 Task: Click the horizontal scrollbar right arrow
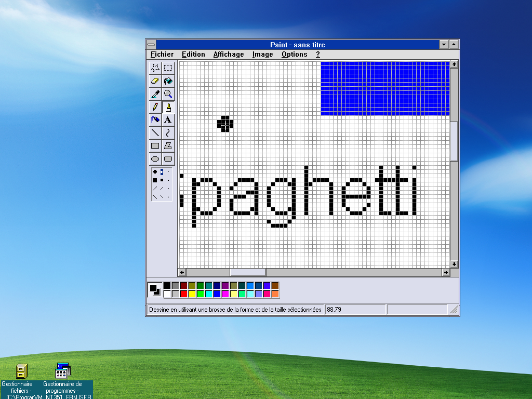coord(446,272)
